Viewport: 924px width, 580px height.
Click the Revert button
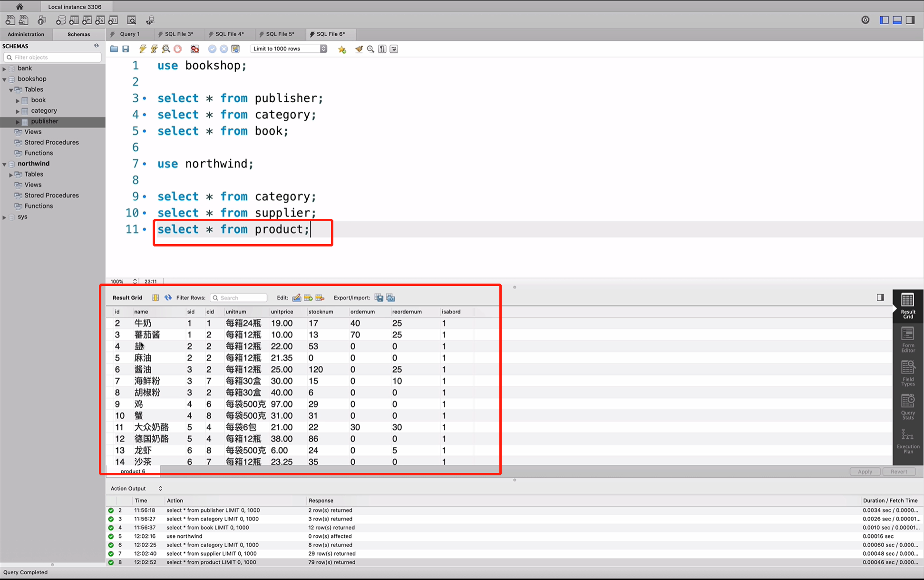click(x=899, y=472)
